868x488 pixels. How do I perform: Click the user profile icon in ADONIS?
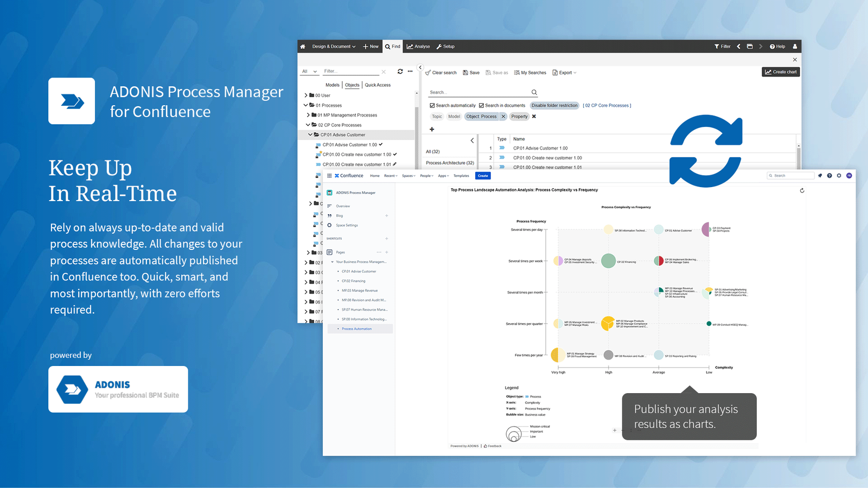[795, 47]
